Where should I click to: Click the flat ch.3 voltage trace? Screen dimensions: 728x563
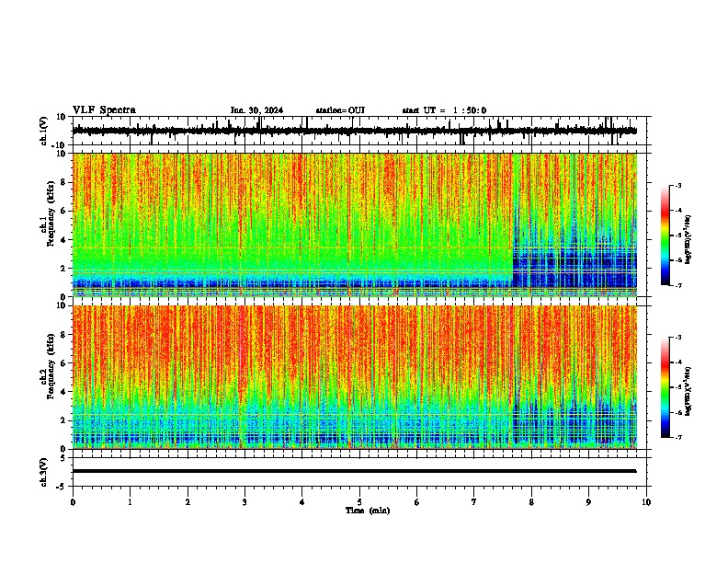[355, 471]
